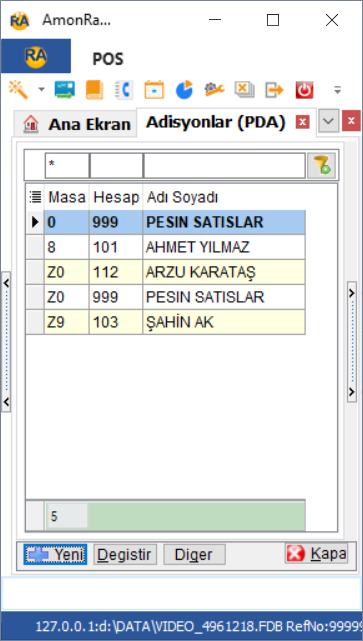Click the row indicator for the first row
Screen dimensions: 363x641
tap(35, 222)
